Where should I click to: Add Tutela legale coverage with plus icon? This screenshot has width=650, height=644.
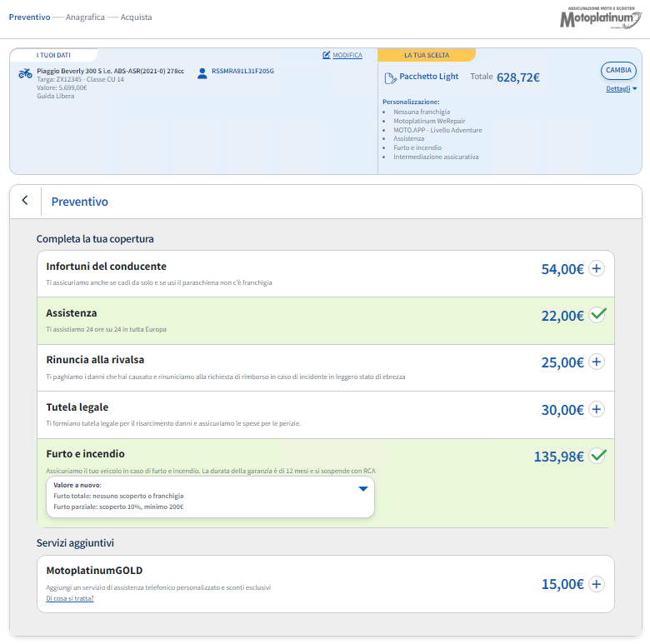597,409
